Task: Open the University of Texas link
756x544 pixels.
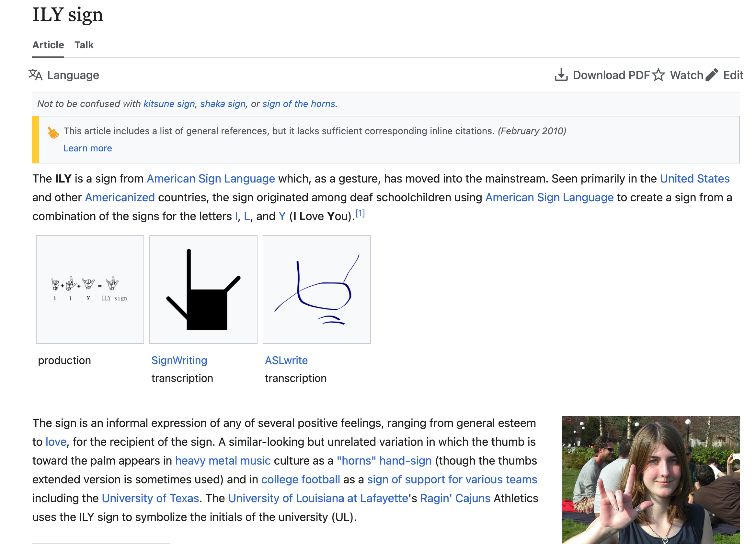Action: pyautogui.click(x=150, y=498)
